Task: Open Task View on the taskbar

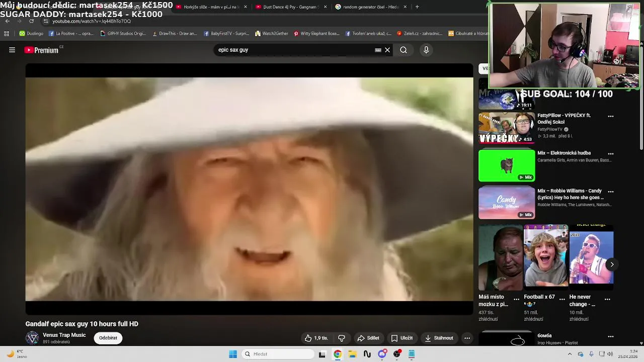Action: tap(322, 354)
